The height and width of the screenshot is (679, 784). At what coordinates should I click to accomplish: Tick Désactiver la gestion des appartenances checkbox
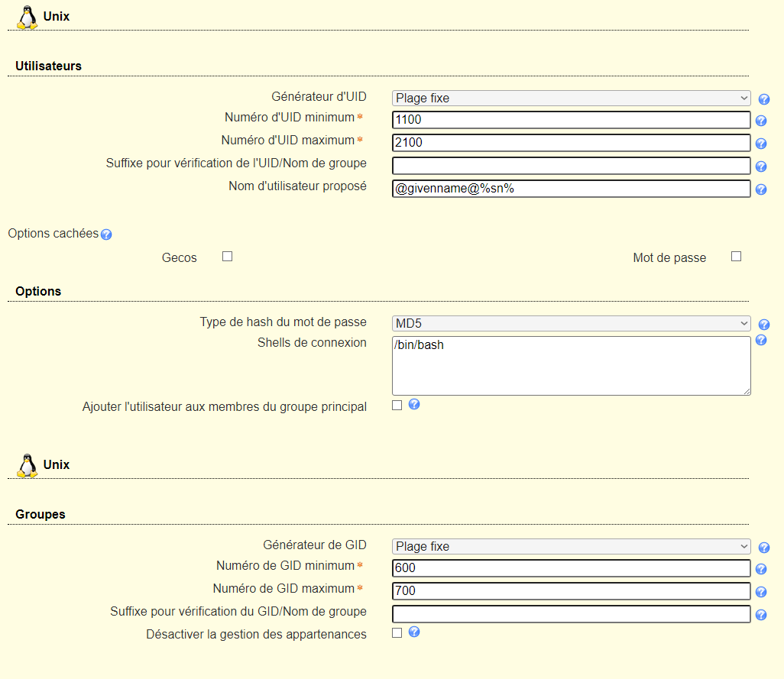click(397, 633)
